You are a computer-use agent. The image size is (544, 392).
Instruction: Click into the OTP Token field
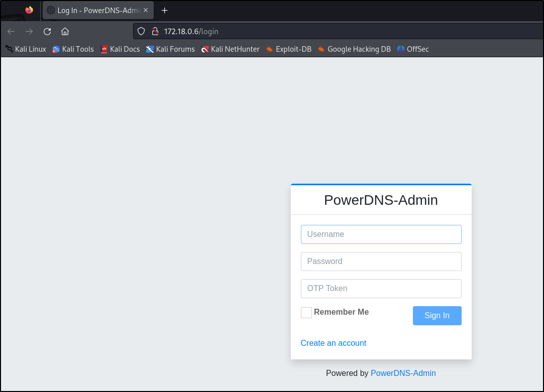pyautogui.click(x=381, y=289)
